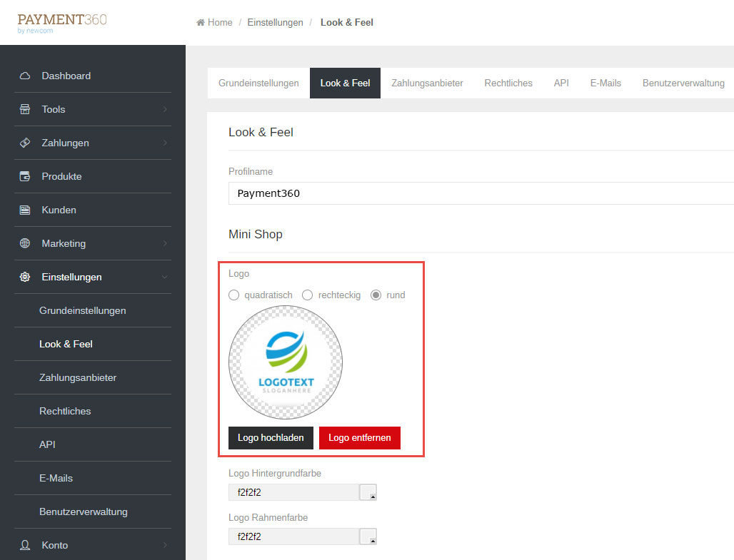This screenshot has width=734, height=560.
Task: Expand the Tools submenu chevron
Action: [x=165, y=109]
